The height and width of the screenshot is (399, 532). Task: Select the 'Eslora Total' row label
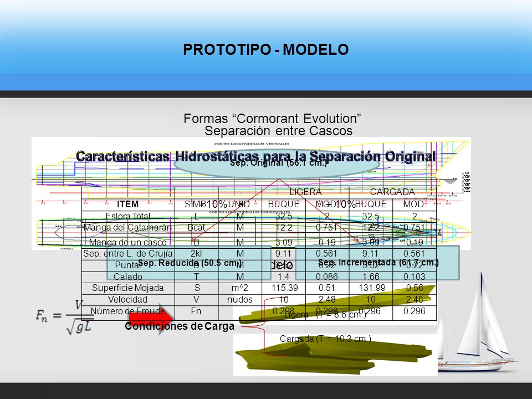click(x=128, y=216)
